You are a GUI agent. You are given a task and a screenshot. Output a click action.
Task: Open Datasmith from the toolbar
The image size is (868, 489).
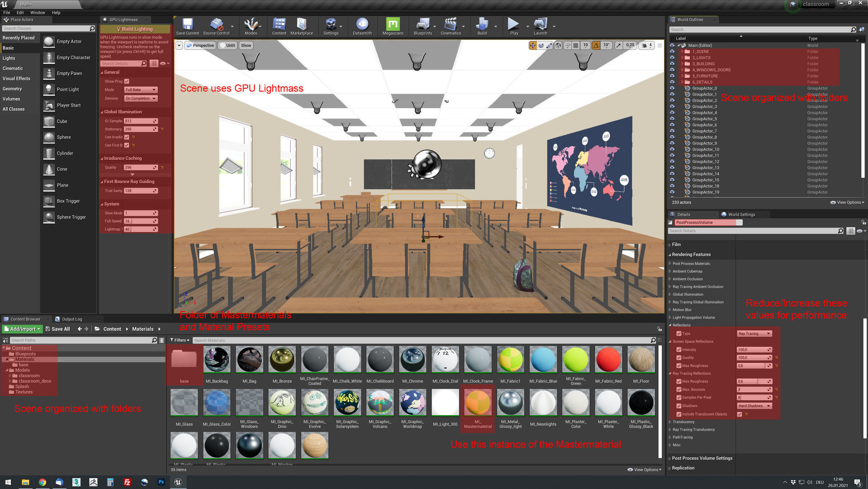point(362,26)
